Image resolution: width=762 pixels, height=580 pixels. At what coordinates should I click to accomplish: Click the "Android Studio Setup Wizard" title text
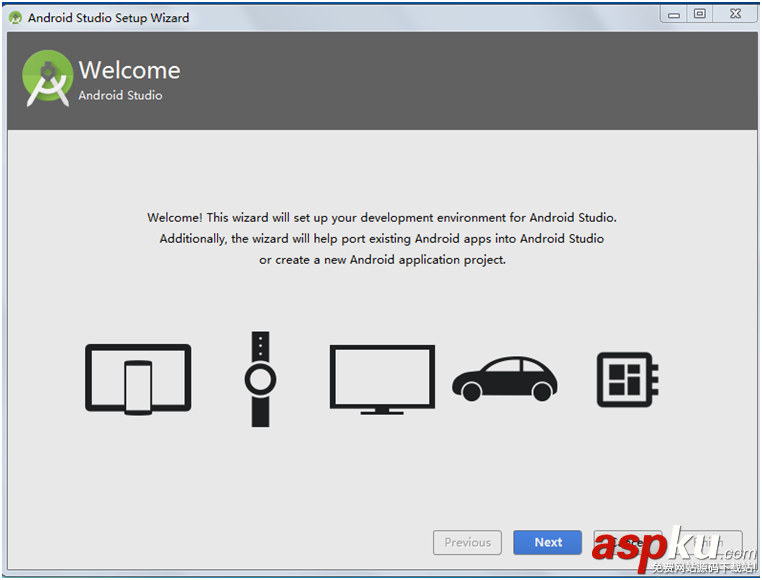pyautogui.click(x=108, y=18)
